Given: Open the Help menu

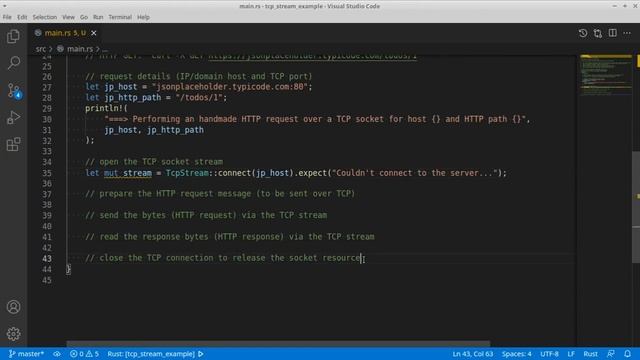Looking at the screenshot, I should click(143, 17).
